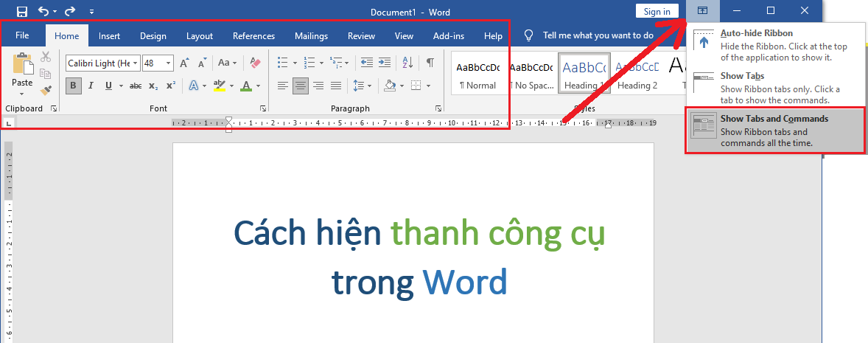The height and width of the screenshot is (343, 868).
Task: Switch to the Design tab
Action: pyautogui.click(x=153, y=36)
